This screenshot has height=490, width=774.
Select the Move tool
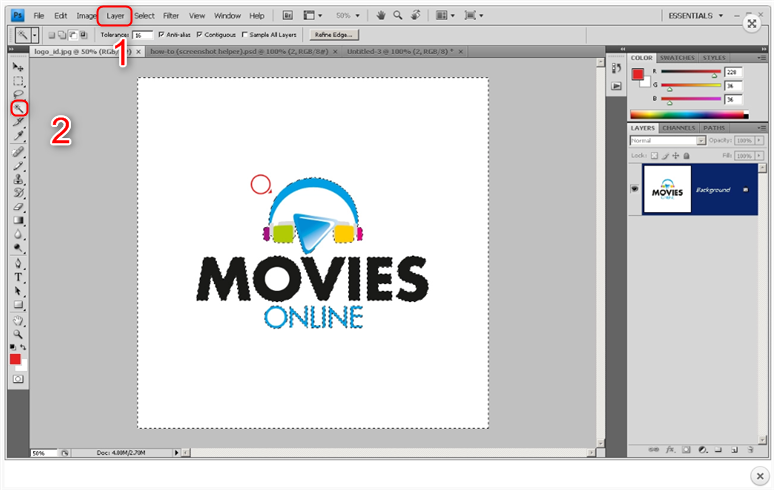click(18, 66)
